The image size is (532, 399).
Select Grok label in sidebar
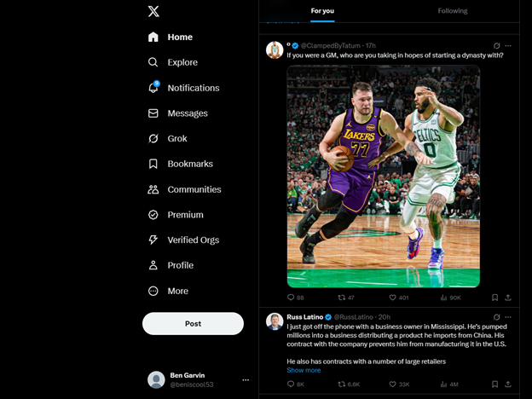(x=177, y=138)
